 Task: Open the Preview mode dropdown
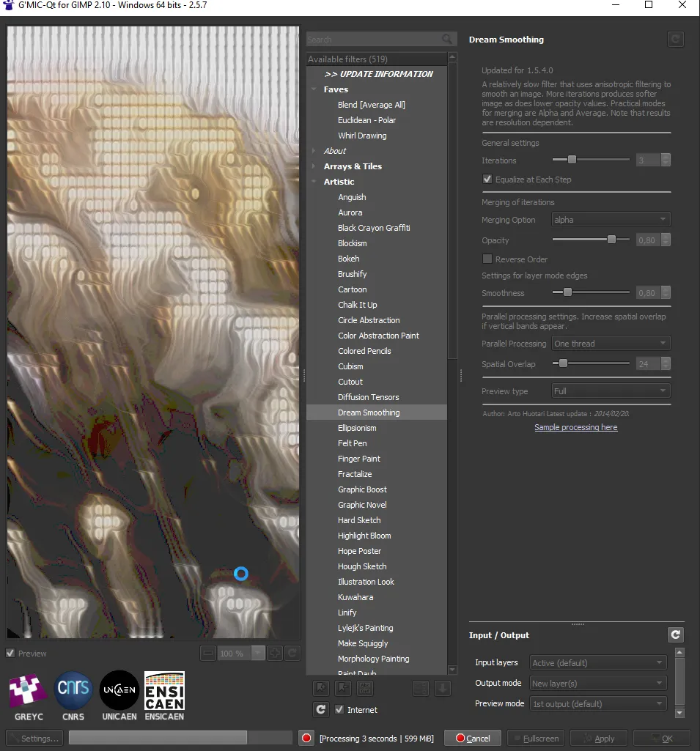coord(598,703)
